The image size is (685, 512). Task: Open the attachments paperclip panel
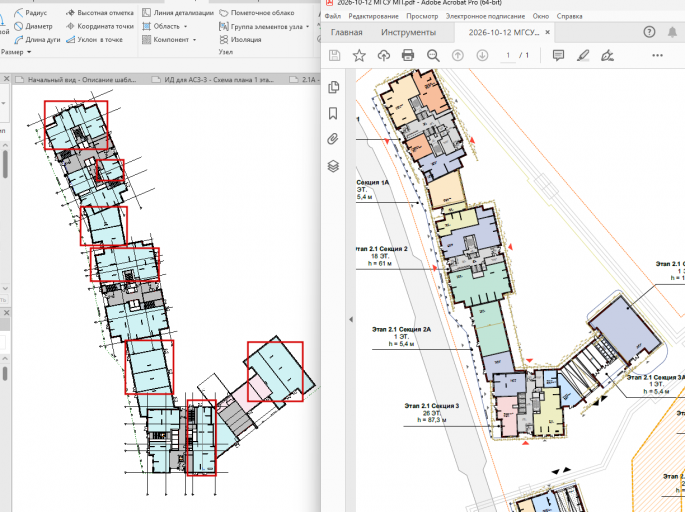coord(333,139)
